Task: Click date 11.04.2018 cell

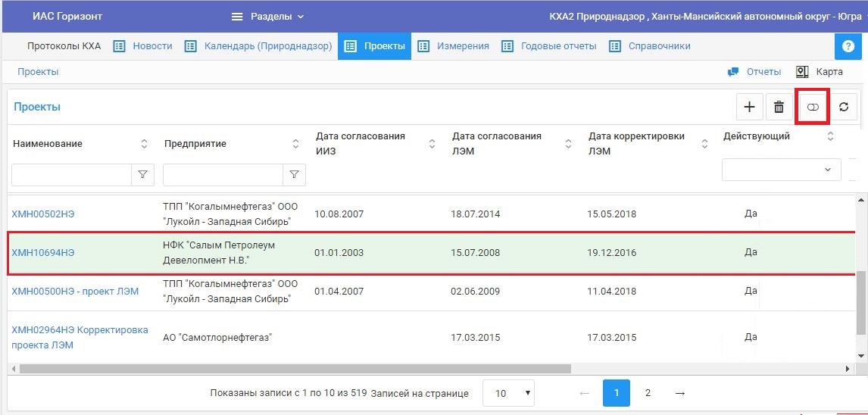Action: tap(612, 291)
